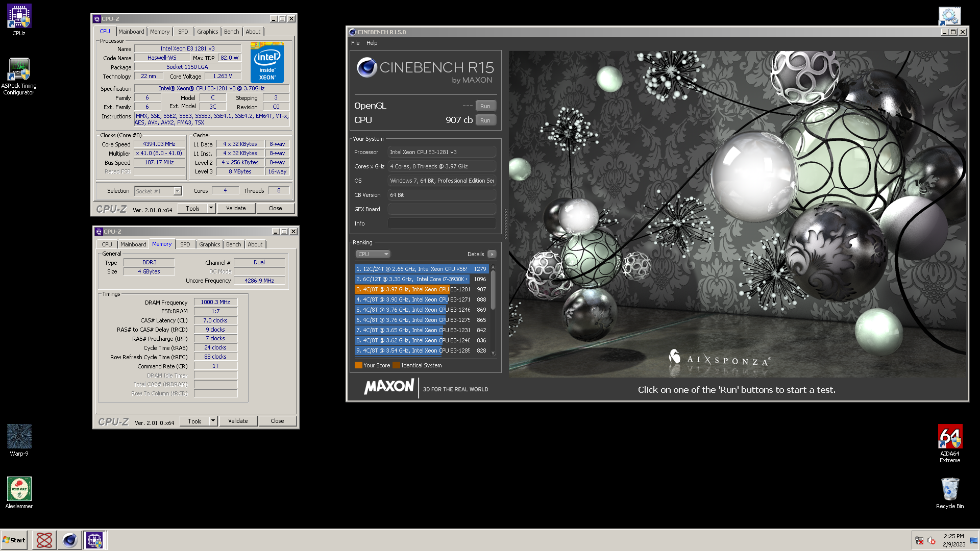Click the Uncore Frequency value 4286.9 MHz

point(259,281)
